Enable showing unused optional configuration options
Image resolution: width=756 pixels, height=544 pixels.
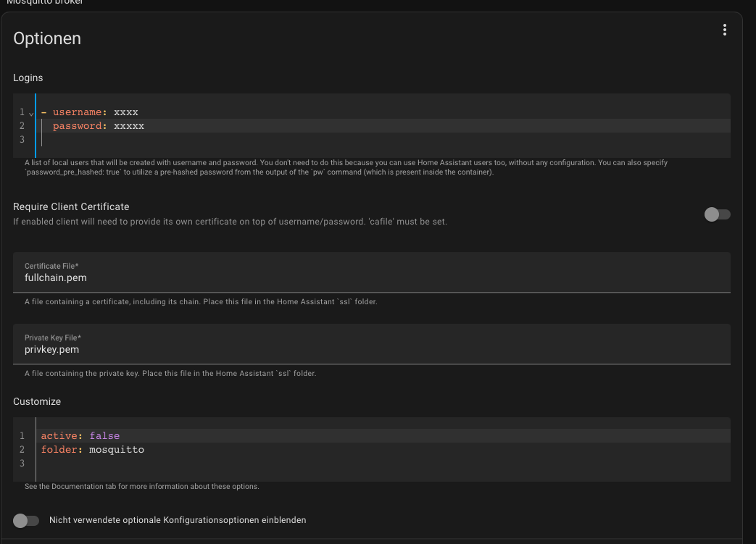26,520
